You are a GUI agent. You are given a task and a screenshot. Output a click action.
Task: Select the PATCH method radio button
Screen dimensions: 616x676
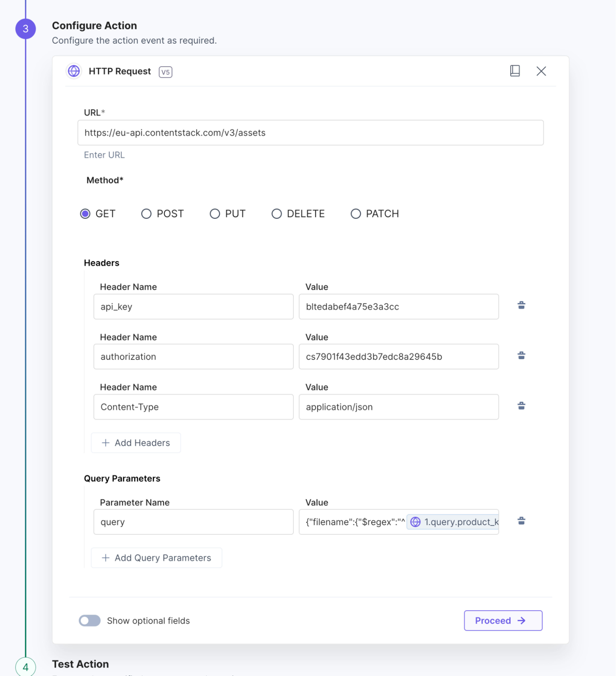click(x=356, y=214)
